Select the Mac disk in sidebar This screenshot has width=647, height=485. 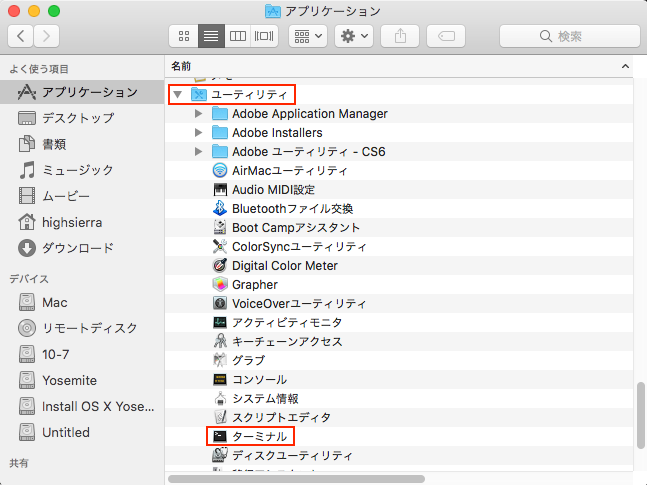(x=82, y=303)
